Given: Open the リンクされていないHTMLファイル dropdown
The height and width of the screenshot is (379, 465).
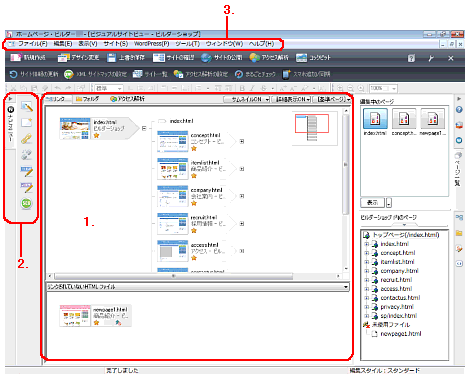Looking at the screenshot, I should 346,287.
